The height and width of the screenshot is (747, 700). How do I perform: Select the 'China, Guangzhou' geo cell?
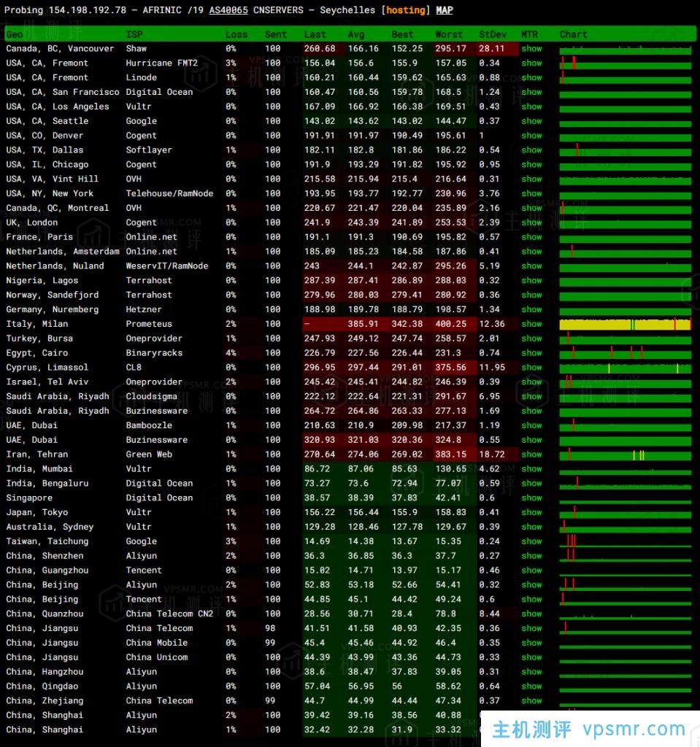(x=47, y=570)
